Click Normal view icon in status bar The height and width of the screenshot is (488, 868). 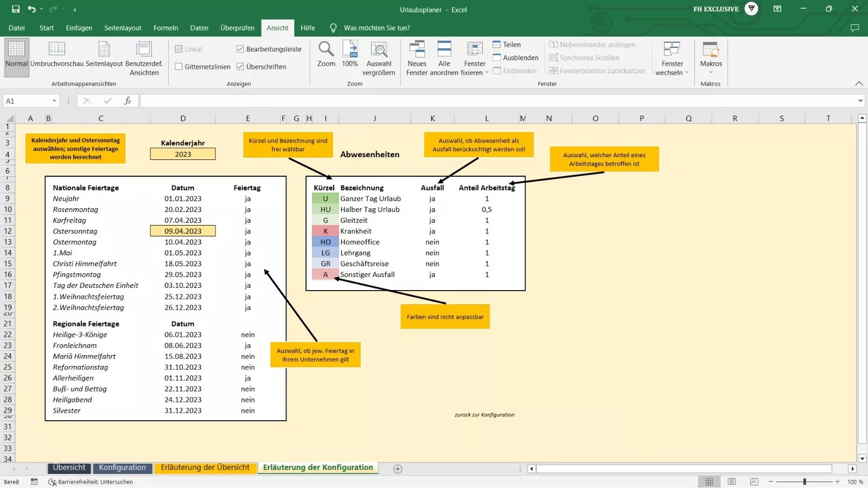[709, 481]
